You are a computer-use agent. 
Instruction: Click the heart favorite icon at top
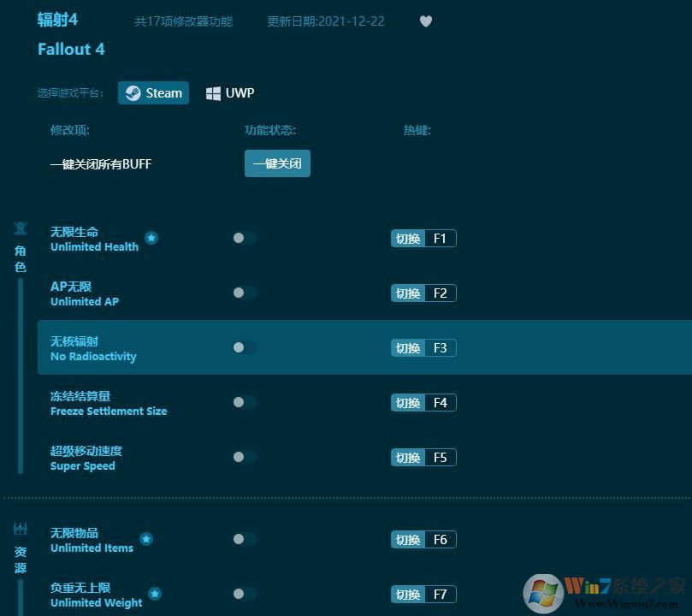425,21
